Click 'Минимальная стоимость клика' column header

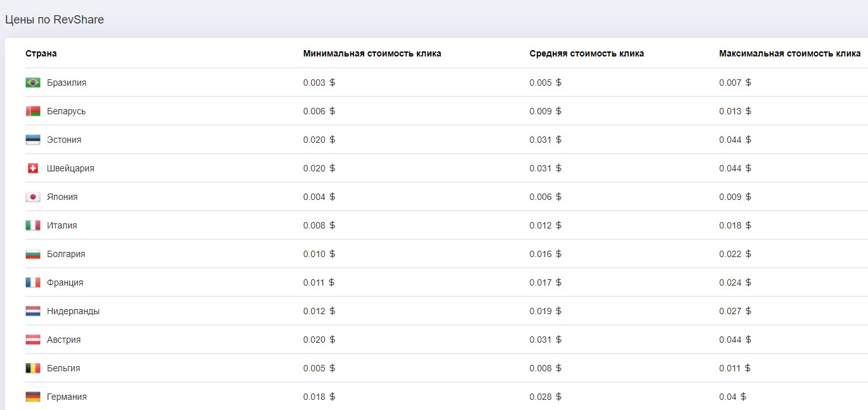pyautogui.click(x=372, y=53)
